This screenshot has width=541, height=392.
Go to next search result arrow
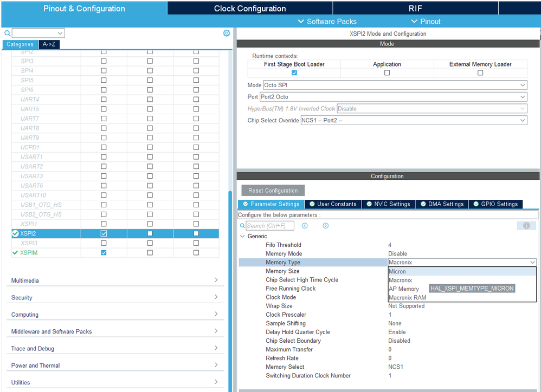[325, 226]
